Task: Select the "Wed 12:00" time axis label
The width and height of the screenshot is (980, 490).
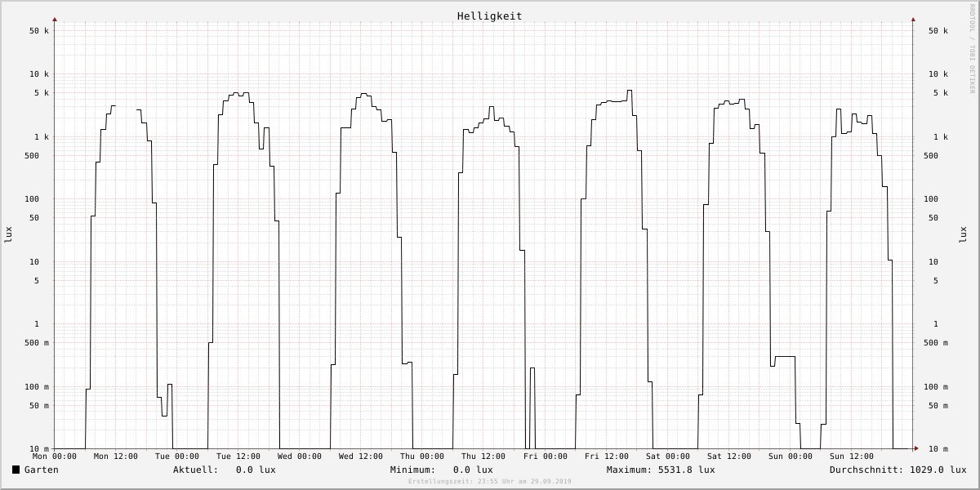Action: tap(361, 457)
